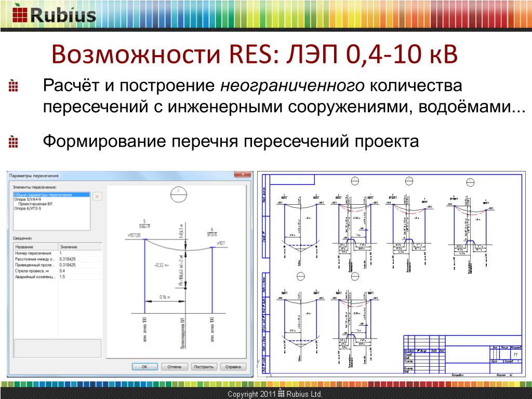Image resolution: width=532 pixels, height=399 pixels.
Task: Click the slide title 'Возможности RES: ЛЭП 0,4-10 кВ'
Action: click(x=255, y=54)
